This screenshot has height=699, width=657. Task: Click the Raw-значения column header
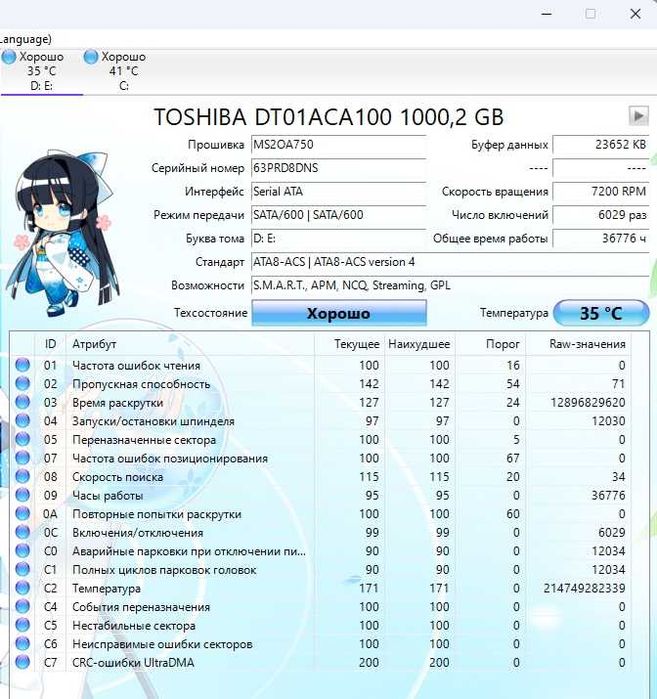(578, 344)
